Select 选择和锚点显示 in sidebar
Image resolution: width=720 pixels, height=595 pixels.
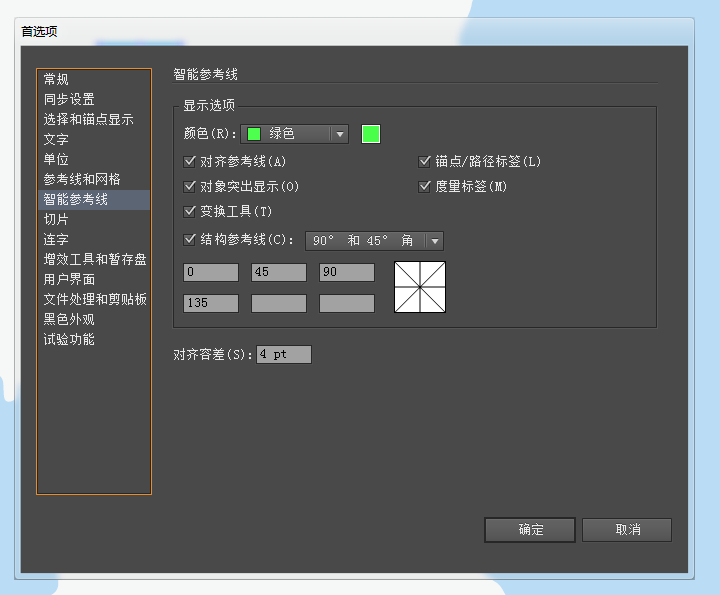click(x=94, y=119)
